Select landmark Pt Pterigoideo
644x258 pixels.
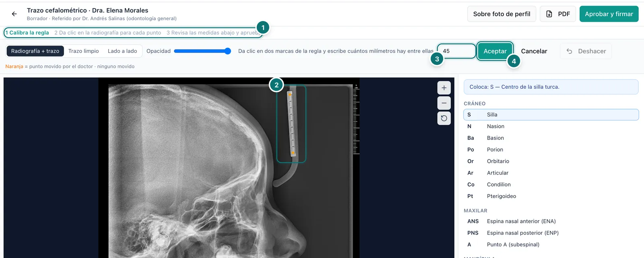click(x=551, y=196)
